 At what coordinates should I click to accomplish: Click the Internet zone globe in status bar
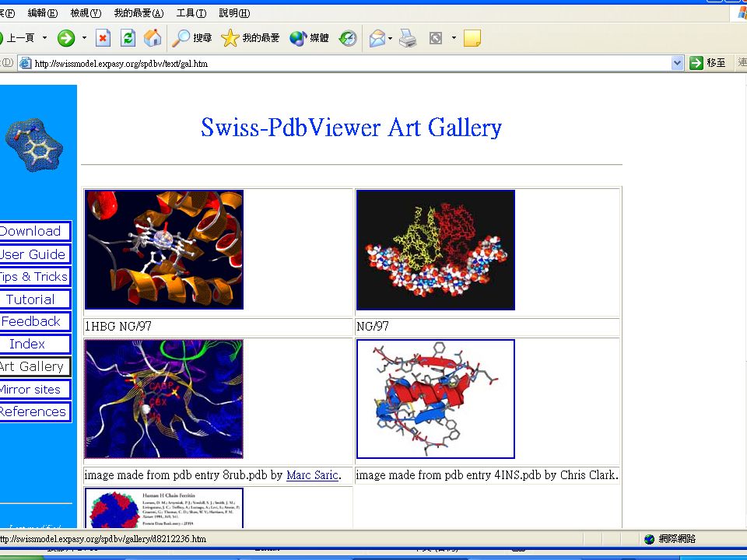649,539
